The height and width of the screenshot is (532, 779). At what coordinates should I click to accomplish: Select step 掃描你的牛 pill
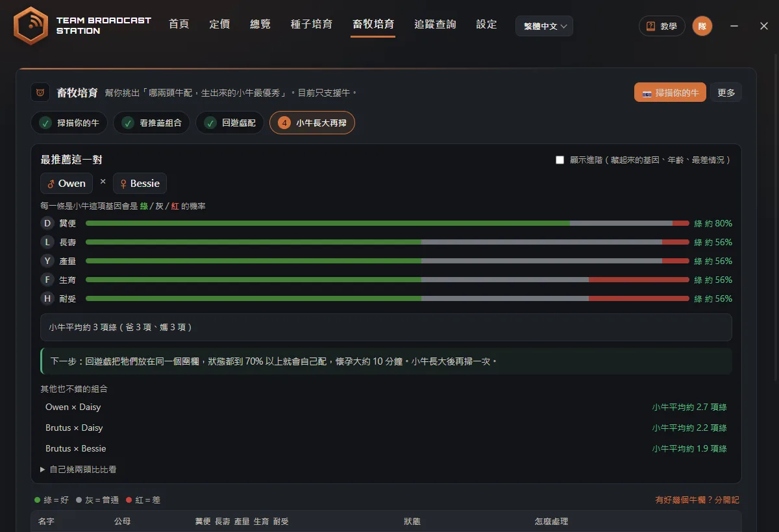click(x=69, y=123)
